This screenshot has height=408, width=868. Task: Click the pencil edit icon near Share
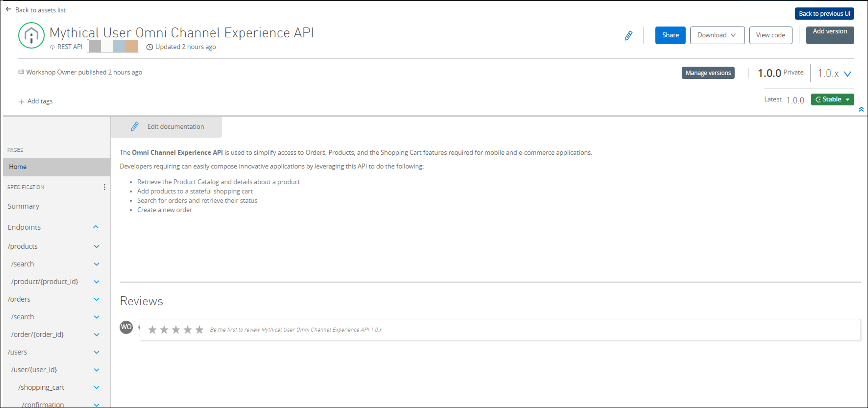pyautogui.click(x=628, y=35)
